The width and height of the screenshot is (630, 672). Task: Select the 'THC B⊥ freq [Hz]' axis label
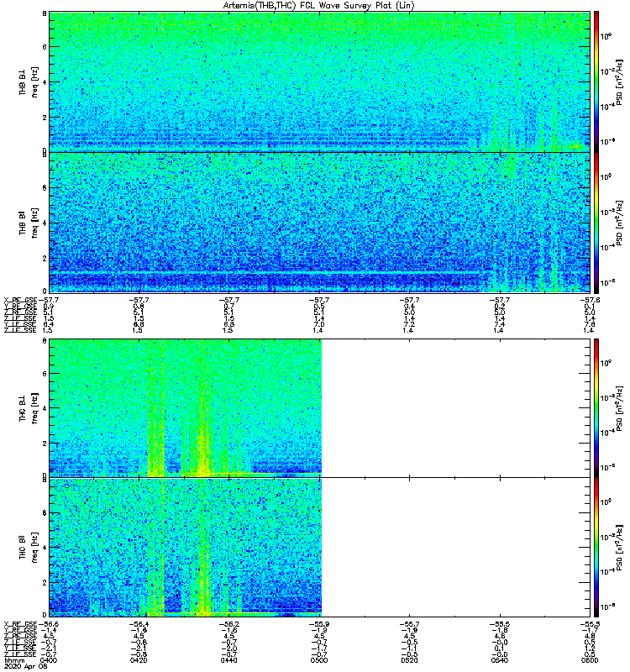[x=29, y=408]
